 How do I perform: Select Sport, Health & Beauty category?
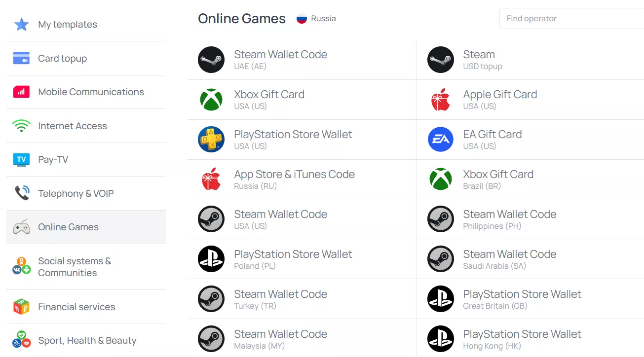[87, 341]
